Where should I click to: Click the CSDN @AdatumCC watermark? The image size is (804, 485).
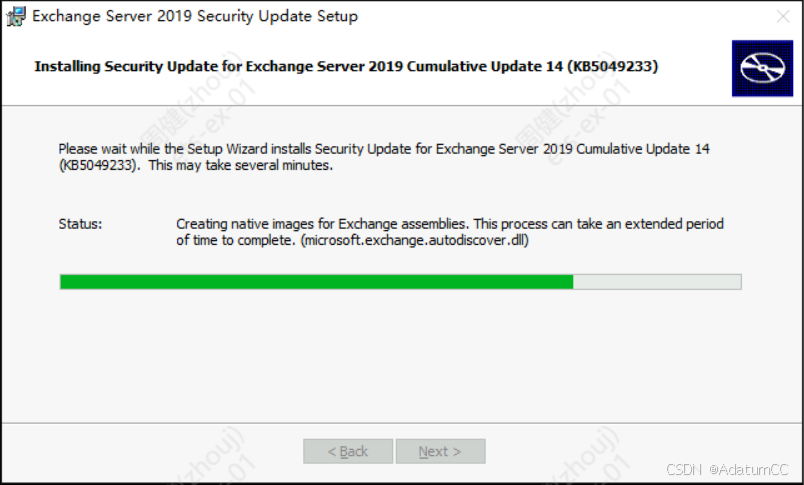[727, 469]
